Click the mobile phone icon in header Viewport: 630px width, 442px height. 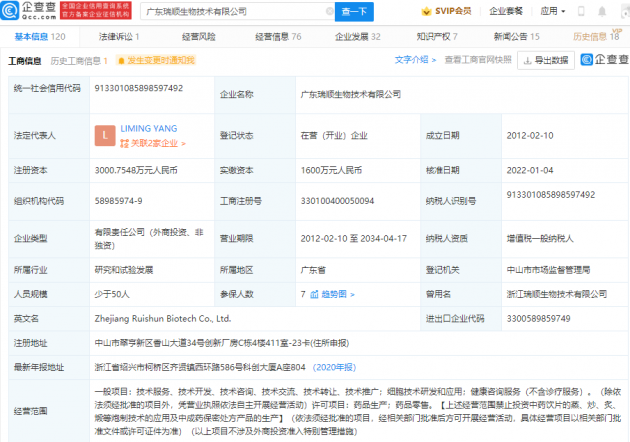(x=581, y=11)
